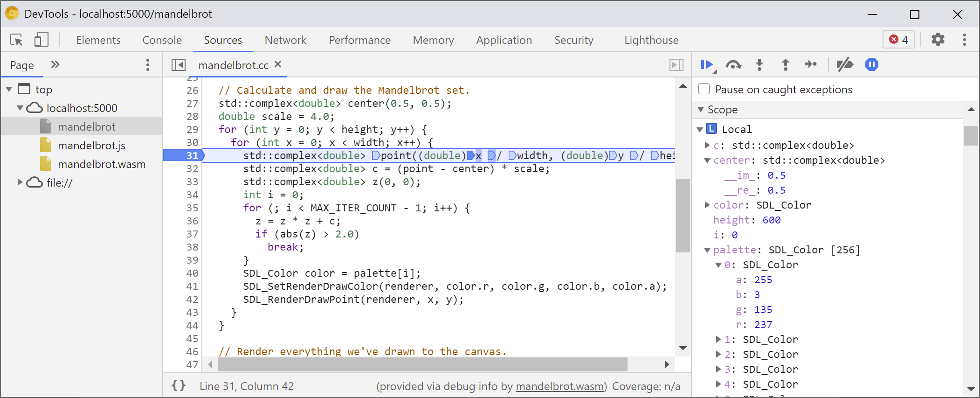980x398 pixels.
Task: Expand palette entry 4
Action: 718,384
